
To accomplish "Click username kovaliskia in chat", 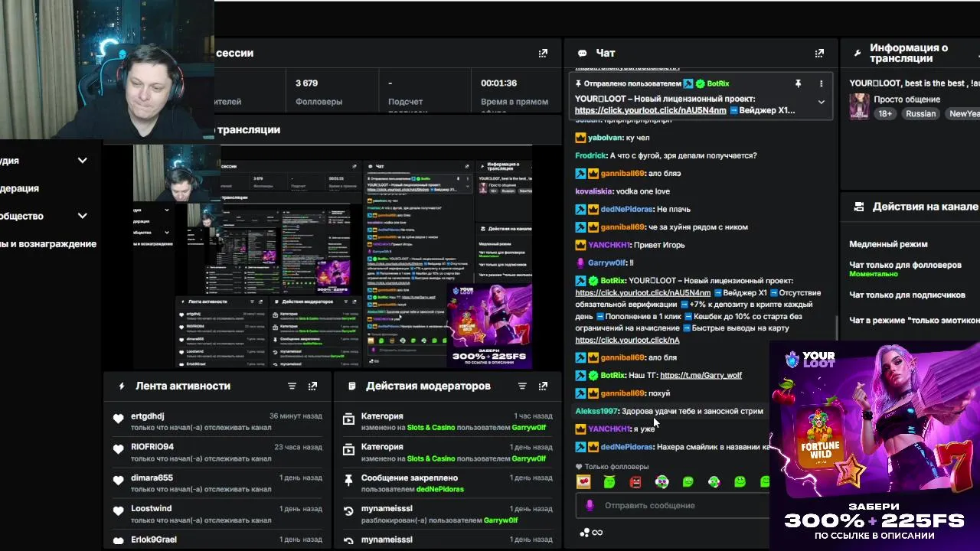I will pos(593,191).
